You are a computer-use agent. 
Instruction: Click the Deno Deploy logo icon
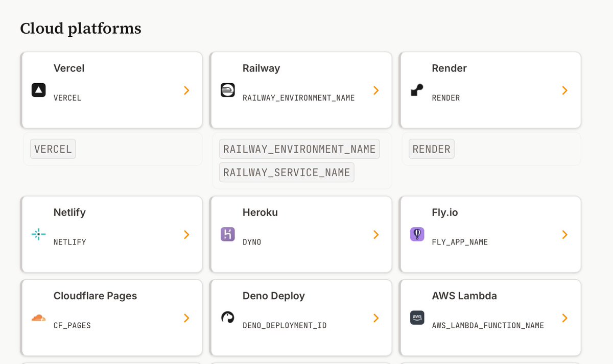tap(228, 318)
